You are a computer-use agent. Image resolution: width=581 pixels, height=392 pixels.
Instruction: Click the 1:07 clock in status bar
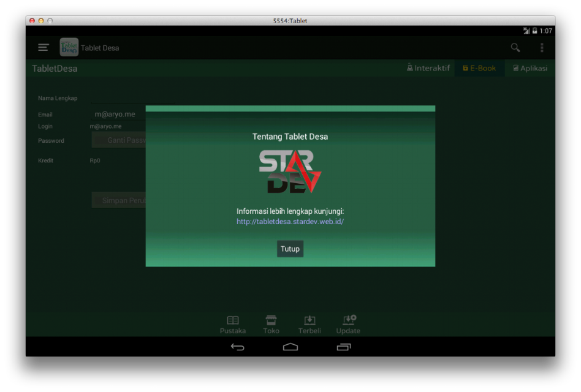click(546, 31)
